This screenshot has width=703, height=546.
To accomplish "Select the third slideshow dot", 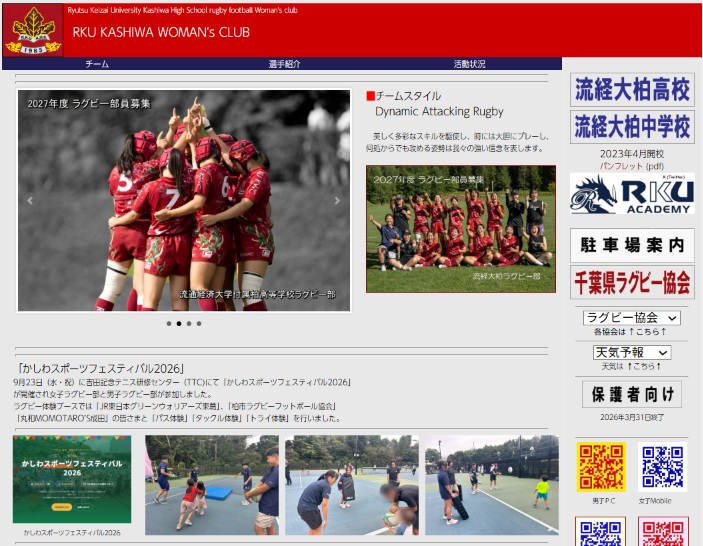I will tap(189, 323).
